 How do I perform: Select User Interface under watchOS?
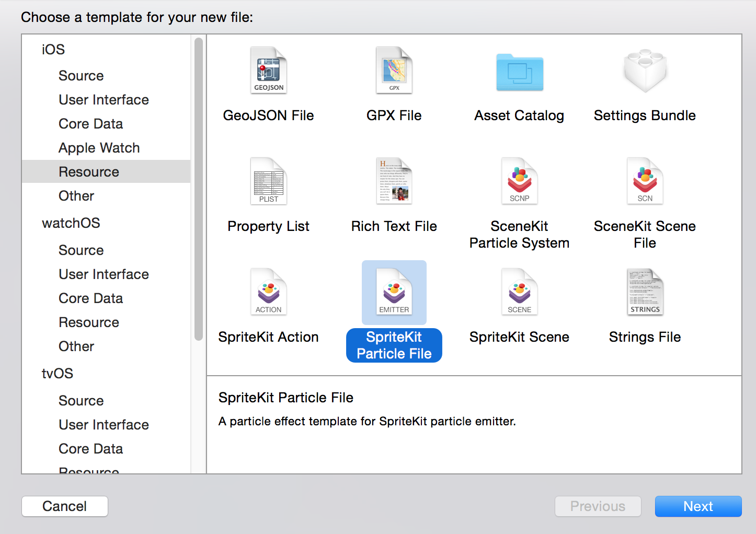pos(104,274)
